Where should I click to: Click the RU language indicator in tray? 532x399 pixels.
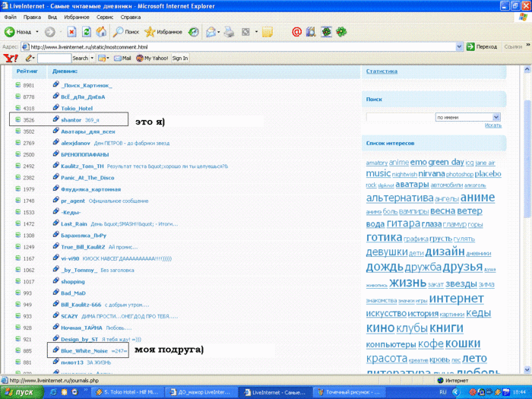[442, 392]
